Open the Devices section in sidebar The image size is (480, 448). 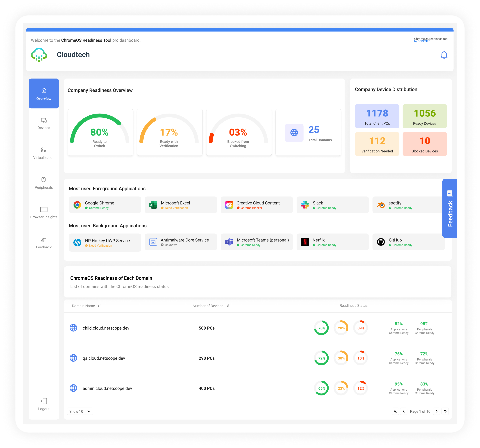pos(44,123)
